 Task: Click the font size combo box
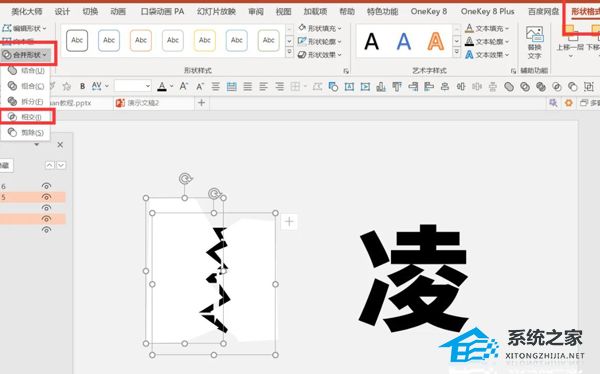[x=132, y=86]
